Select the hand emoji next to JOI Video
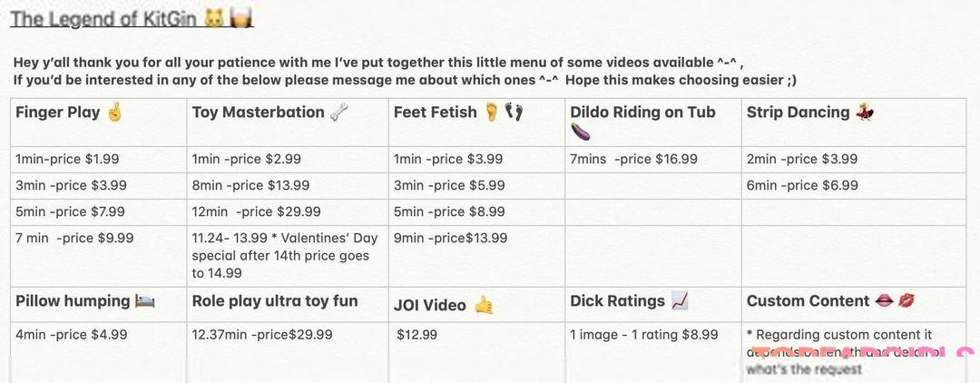Screen dimensions: 980x383 [x=484, y=306]
